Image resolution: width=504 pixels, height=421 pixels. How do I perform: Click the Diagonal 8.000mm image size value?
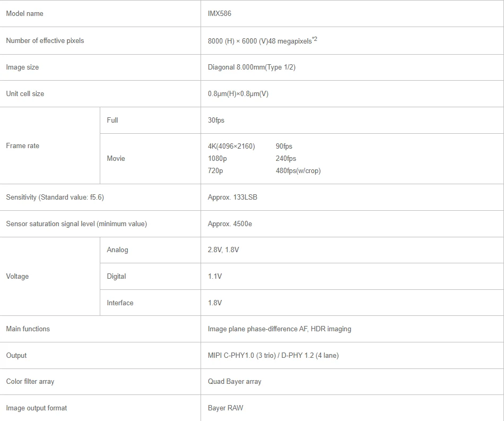pyautogui.click(x=251, y=67)
